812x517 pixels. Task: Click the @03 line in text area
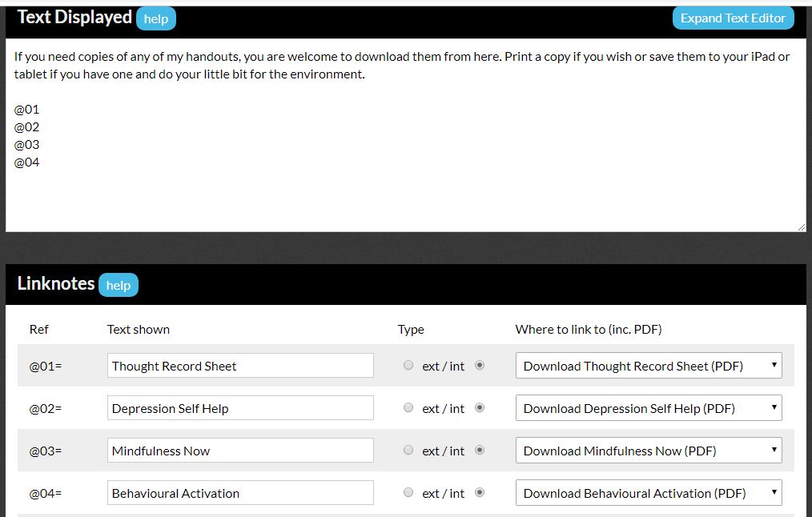click(27, 145)
